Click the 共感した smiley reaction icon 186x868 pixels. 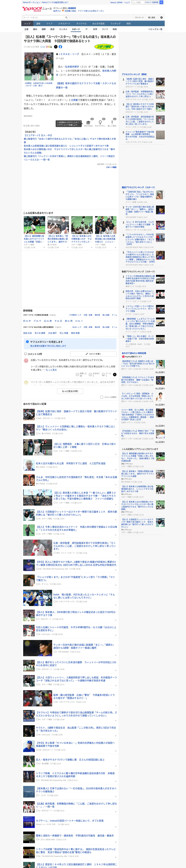coord(78,374)
